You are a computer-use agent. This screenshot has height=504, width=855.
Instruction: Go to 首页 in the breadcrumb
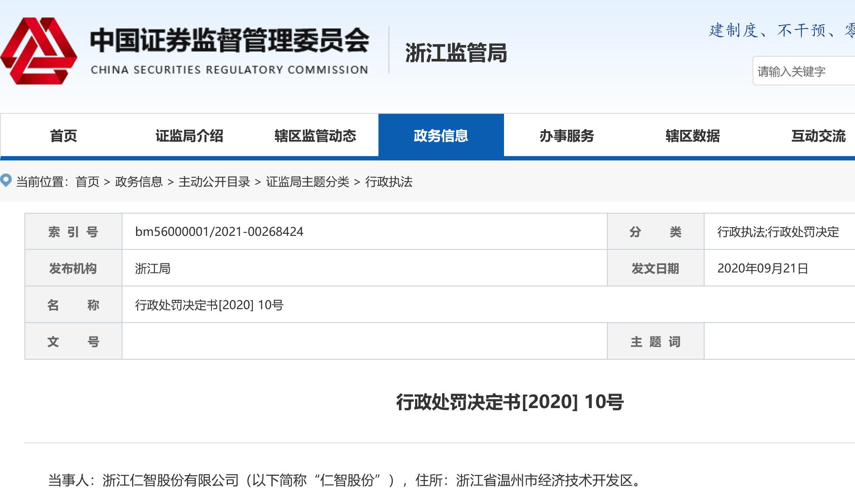(x=88, y=182)
